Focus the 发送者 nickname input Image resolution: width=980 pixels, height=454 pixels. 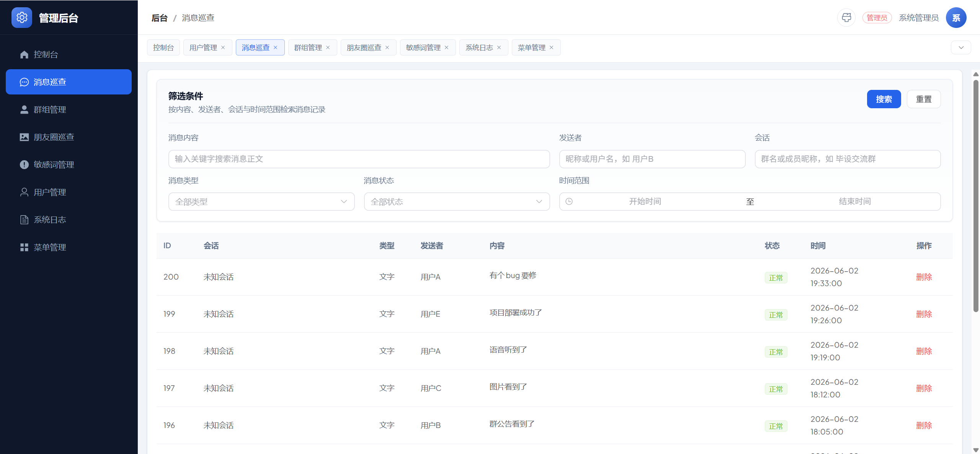652,159
